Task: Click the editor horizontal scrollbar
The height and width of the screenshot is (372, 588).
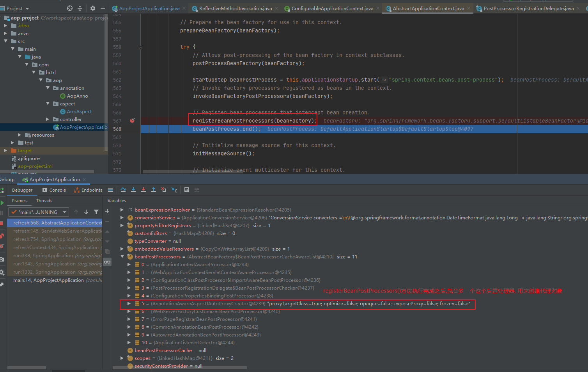Action: (193, 172)
